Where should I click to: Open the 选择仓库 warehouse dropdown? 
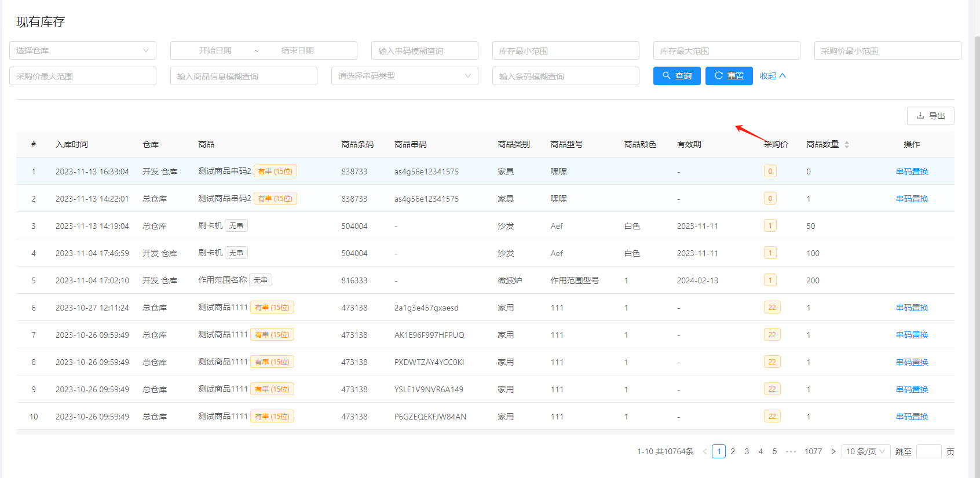coord(83,50)
